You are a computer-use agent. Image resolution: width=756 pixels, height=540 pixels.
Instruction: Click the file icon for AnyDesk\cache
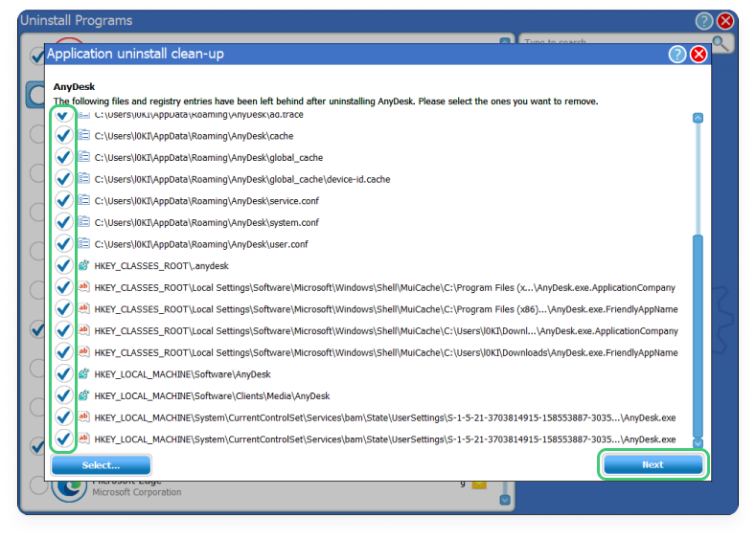point(84,135)
